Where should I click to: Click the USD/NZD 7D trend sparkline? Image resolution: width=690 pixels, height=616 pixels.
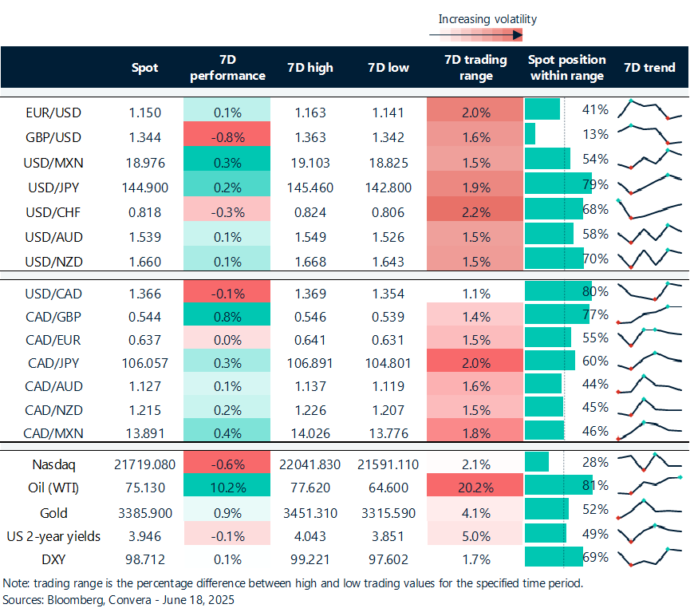tap(649, 259)
